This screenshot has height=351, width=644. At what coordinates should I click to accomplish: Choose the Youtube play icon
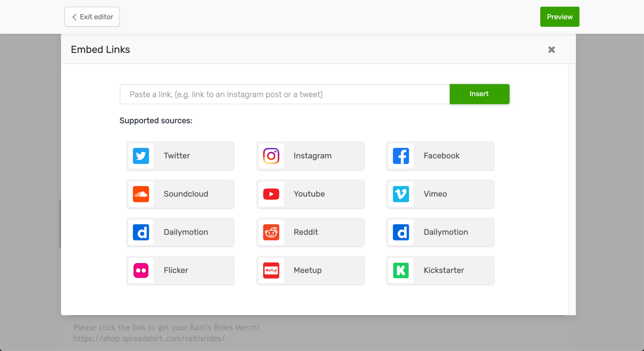tap(271, 194)
